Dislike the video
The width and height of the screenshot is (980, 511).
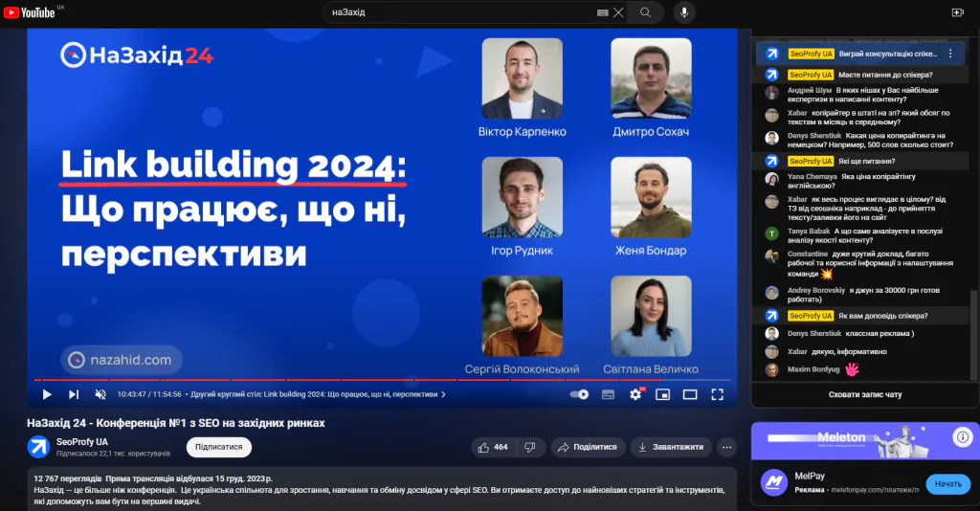[x=529, y=447]
